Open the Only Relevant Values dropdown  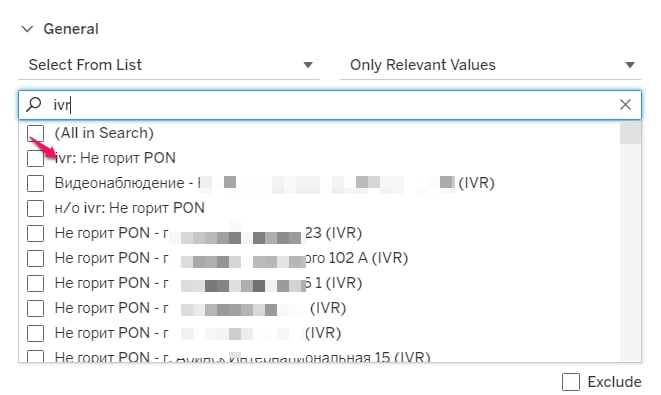(x=491, y=65)
